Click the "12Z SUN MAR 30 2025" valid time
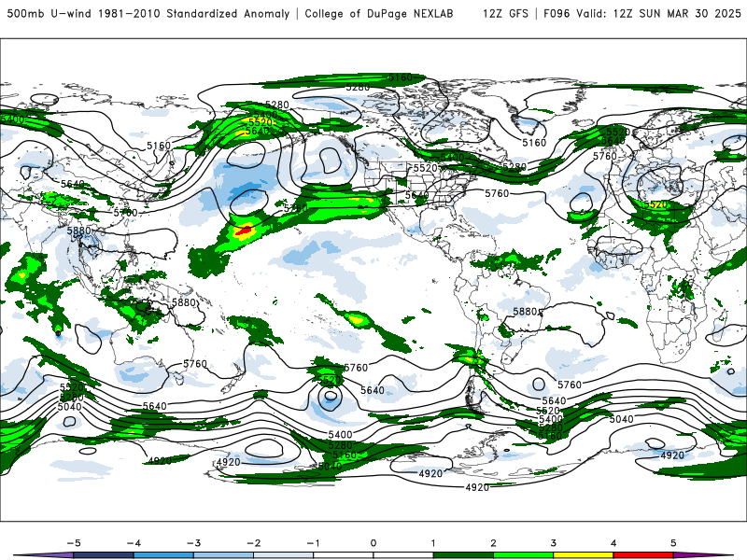 pos(677,13)
